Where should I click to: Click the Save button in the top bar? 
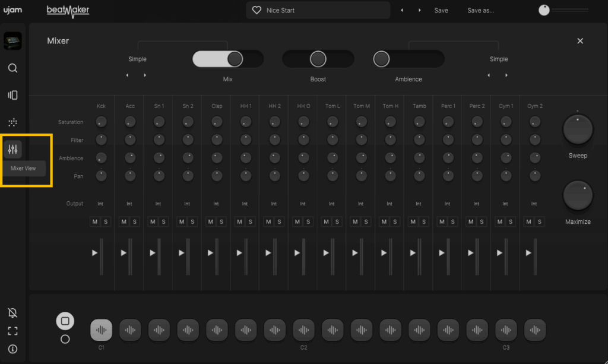pos(441,10)
